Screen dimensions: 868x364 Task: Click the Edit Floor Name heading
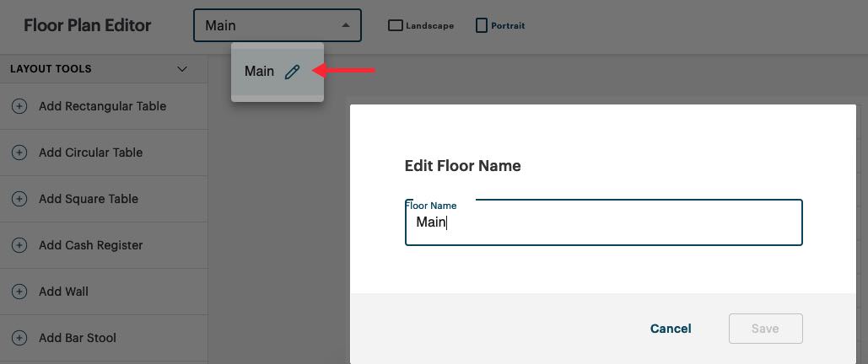click(x=463, y=165)
